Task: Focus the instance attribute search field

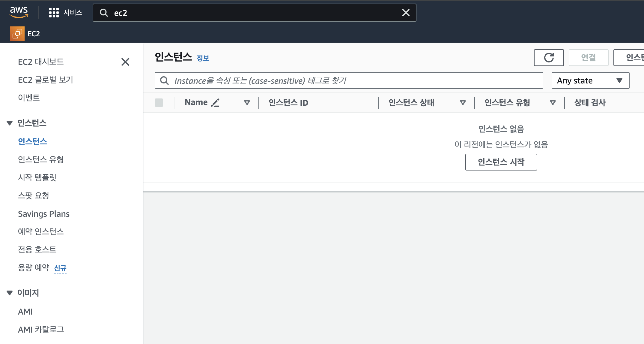Action: (x=354, y=80)
